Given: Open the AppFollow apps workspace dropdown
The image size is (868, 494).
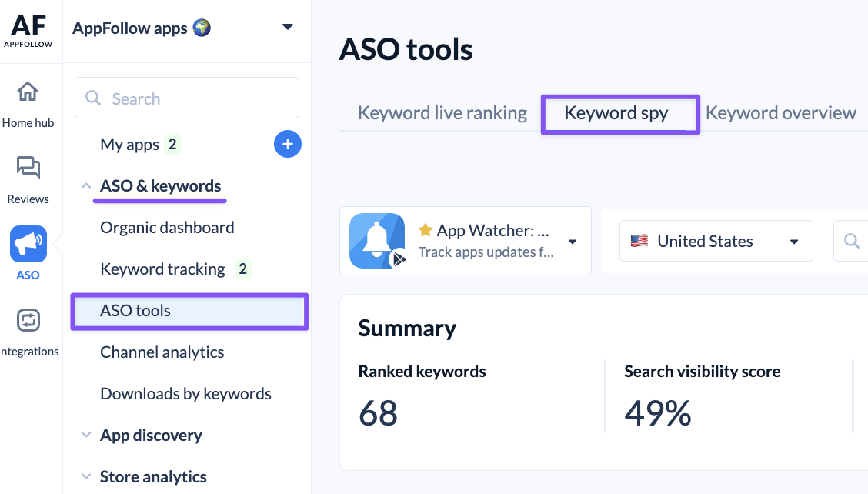Looking at the screenshot, I should [288, 28].
